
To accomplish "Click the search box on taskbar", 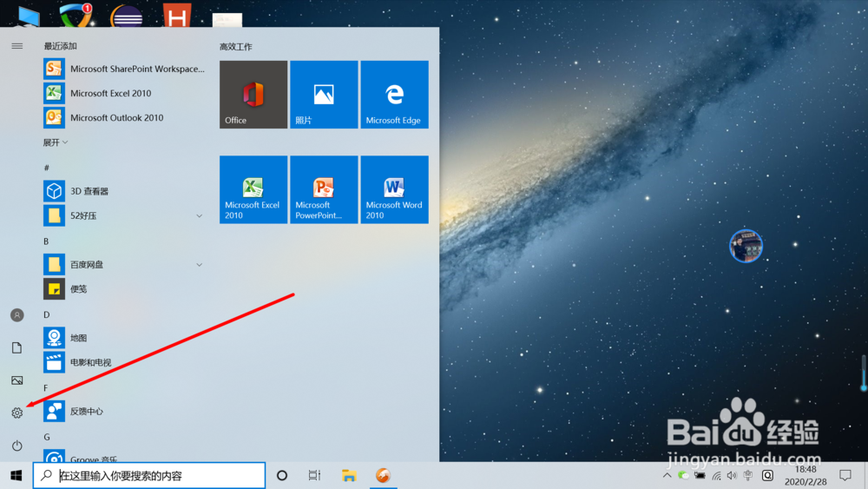I will coord(149,475).
